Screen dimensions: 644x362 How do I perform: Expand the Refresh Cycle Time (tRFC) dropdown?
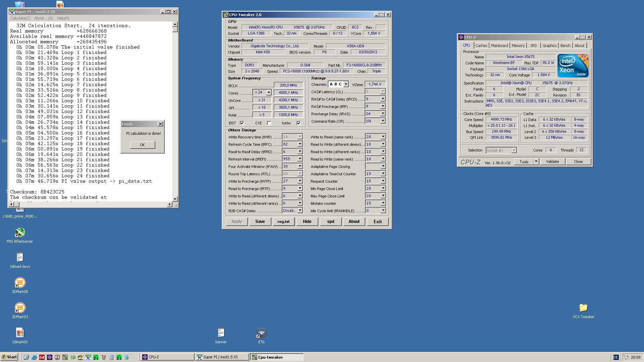300,144
